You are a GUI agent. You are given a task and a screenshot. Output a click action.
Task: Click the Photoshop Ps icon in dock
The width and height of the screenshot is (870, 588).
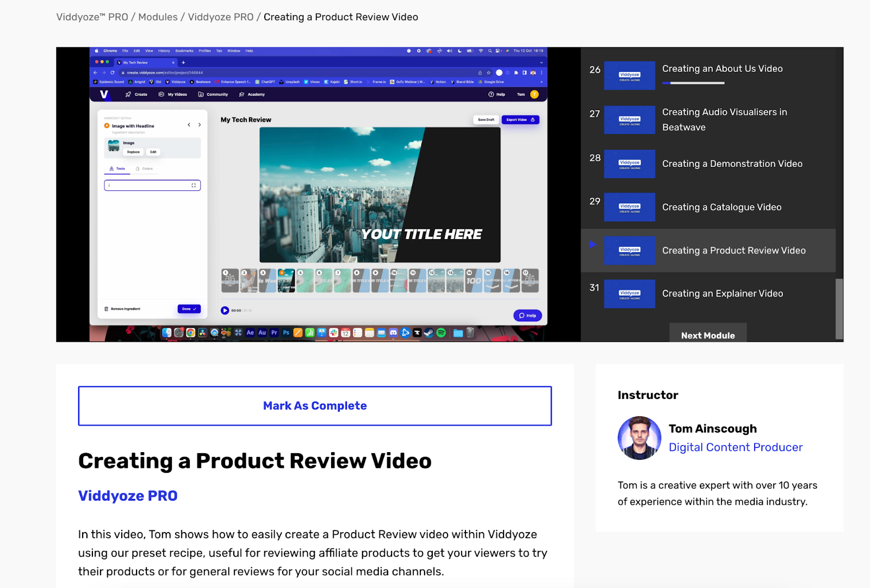coord(286,333)
